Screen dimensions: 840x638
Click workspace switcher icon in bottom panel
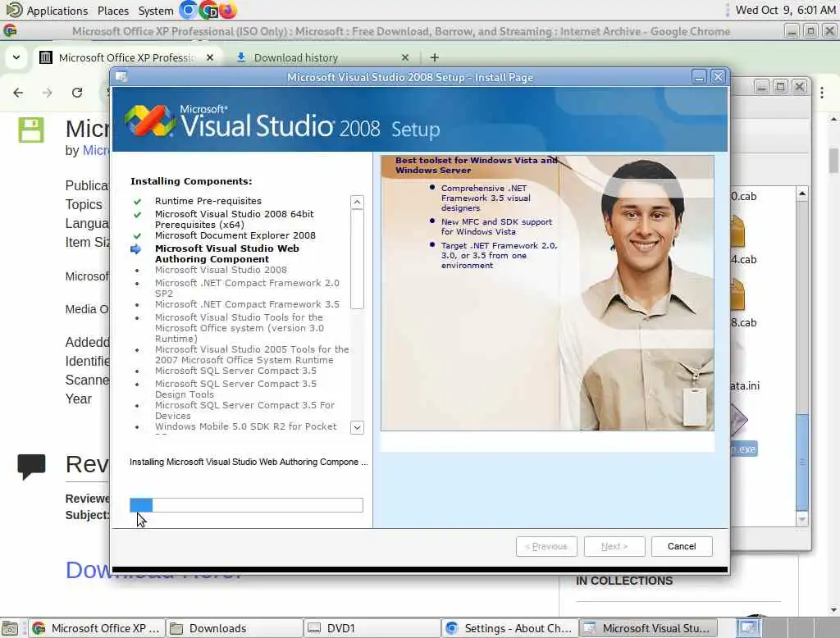[748, 628]
